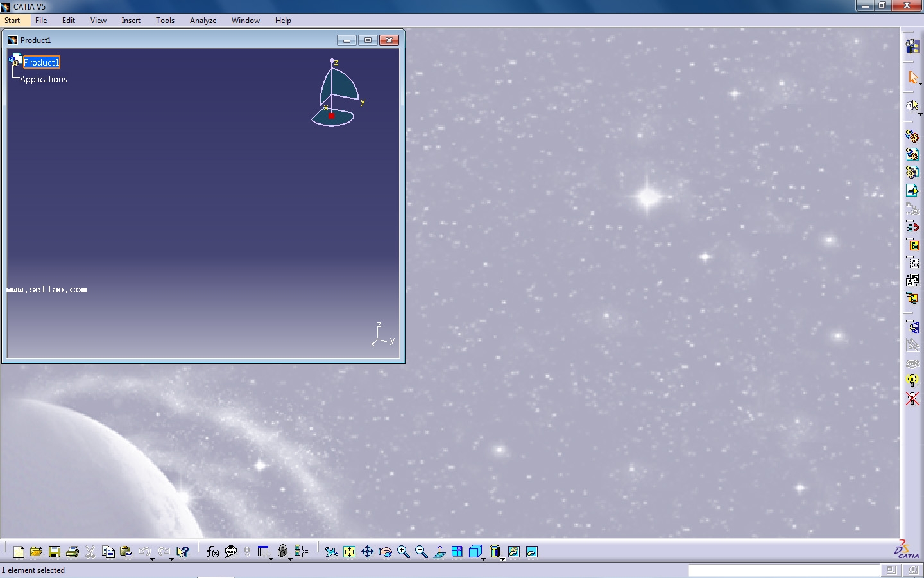Open a file using folder icon
924x578 pixels.
click(37, 552)
